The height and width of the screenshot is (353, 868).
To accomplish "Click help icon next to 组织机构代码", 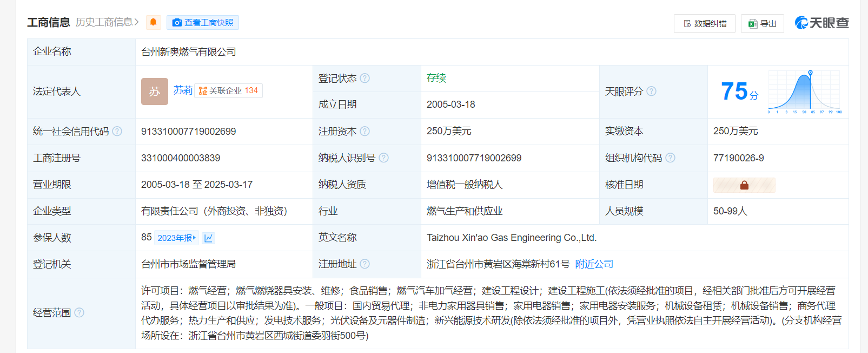I will click(671, 158).
